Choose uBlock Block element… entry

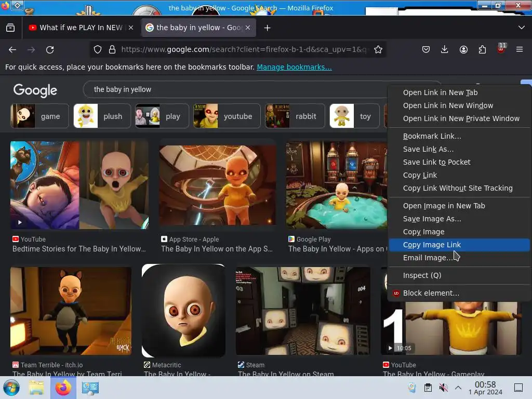pos(459,293)
